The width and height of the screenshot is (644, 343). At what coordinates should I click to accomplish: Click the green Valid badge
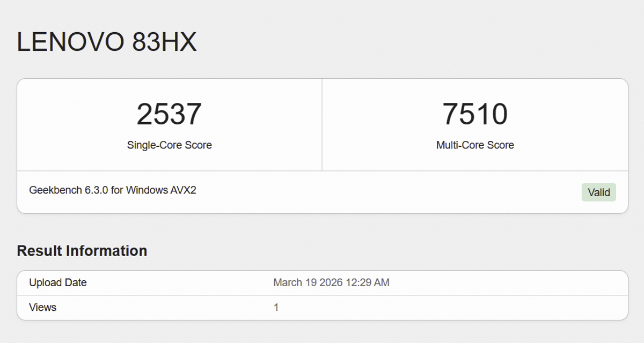pyautogui.click(x=599, y=192)
